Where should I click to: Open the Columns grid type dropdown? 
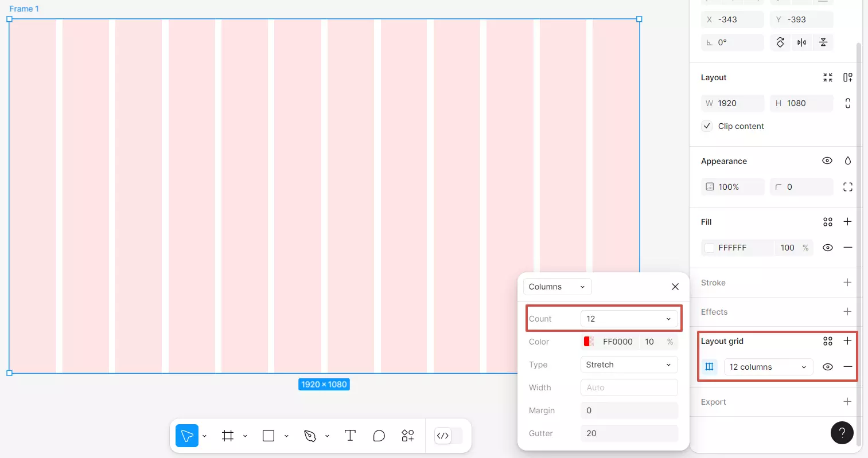coord(556,287)
